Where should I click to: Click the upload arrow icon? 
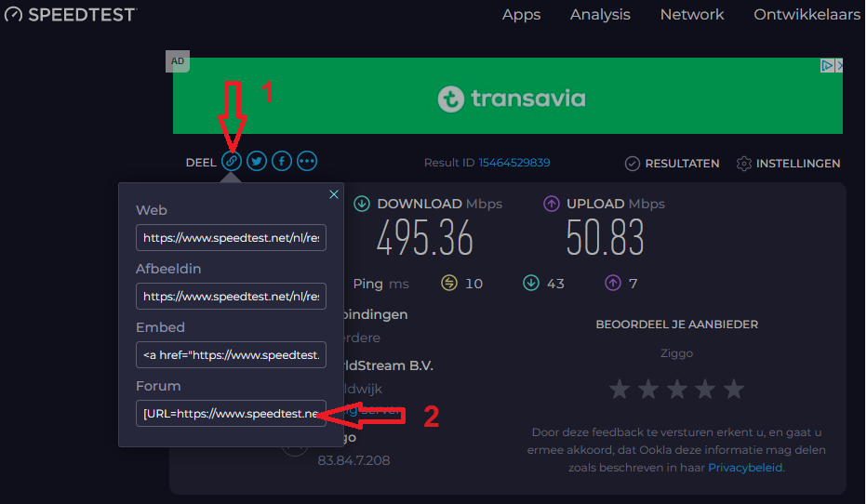click(x=552, y=204)
